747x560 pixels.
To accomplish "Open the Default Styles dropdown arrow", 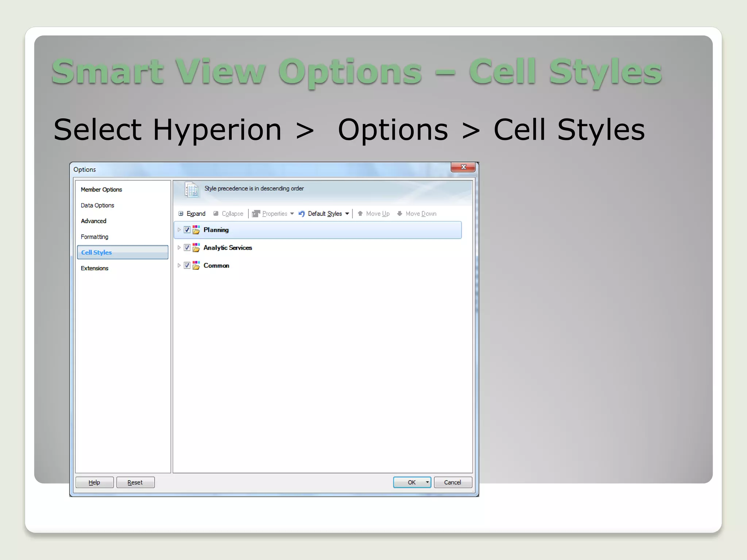I will pyautogui.click(x=347, y=214).
